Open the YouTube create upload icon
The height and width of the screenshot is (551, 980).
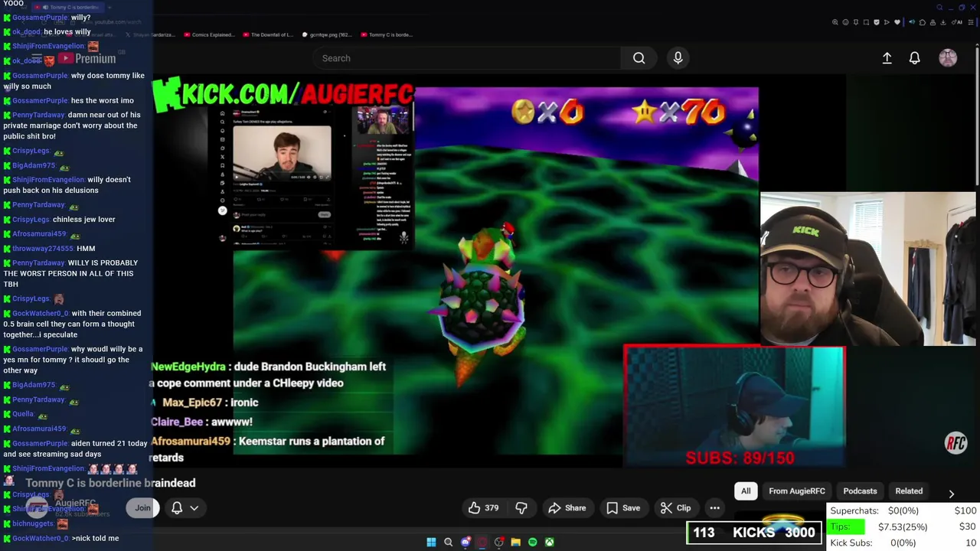(887, 58)
